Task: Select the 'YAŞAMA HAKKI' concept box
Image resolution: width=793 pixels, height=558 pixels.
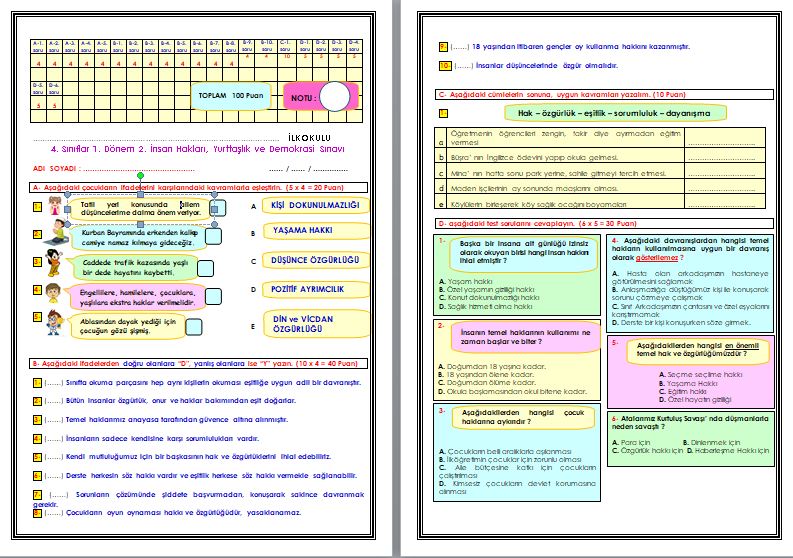Action: coord(316,230)
